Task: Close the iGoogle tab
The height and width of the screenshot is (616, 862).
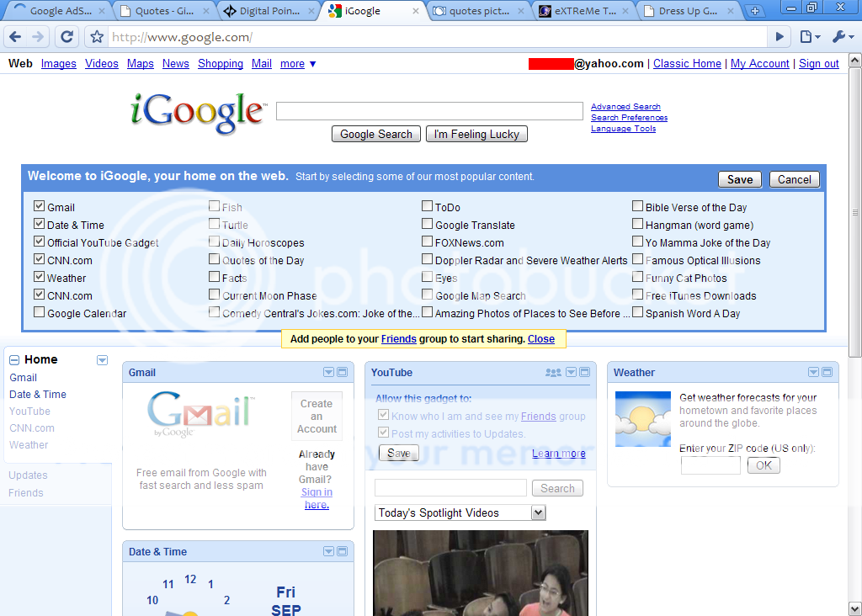Action: (x=416, y=11)
